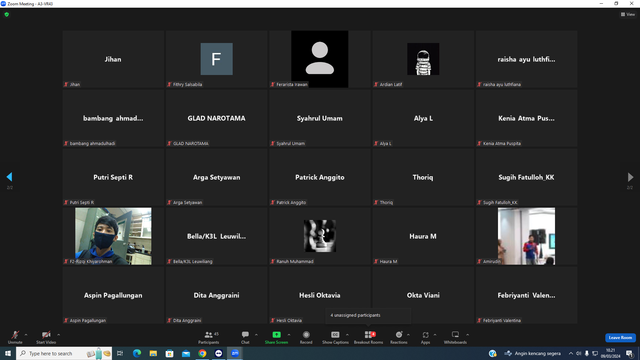Click the taskbar clock and date
The image size is (640, 360).
(x=611, y=353)
